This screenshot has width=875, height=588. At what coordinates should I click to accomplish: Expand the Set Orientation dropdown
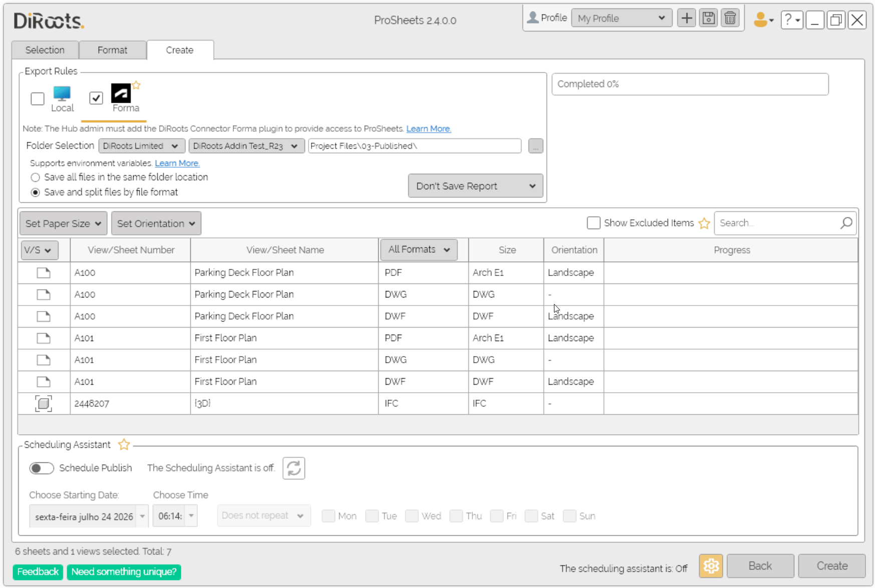point(156,223)
